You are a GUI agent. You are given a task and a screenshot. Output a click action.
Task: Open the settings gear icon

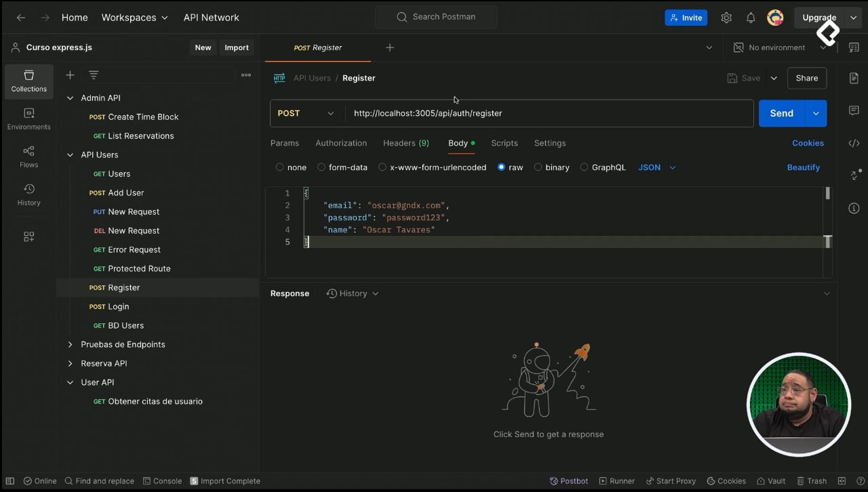click(726, 18)
